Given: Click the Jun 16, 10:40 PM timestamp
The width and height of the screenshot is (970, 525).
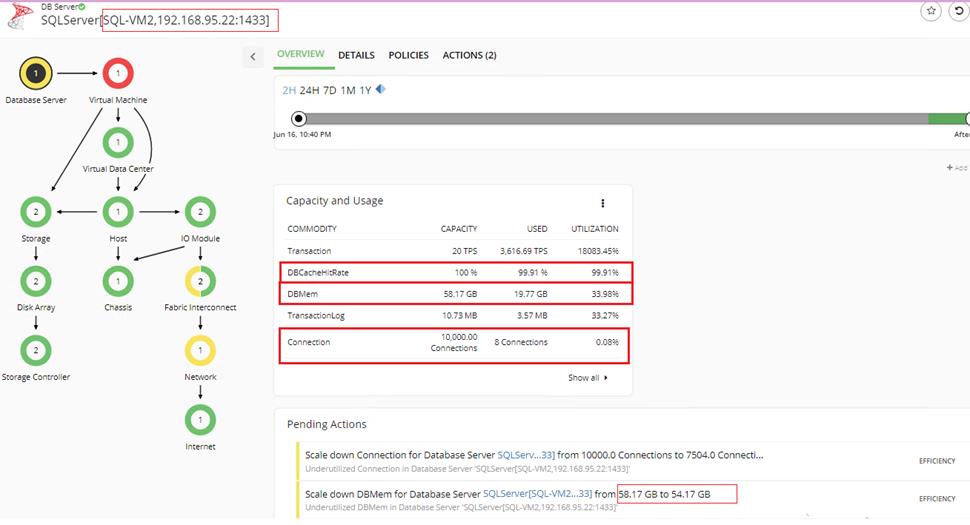Looking at the screenshot, I should tap(303, 134).
